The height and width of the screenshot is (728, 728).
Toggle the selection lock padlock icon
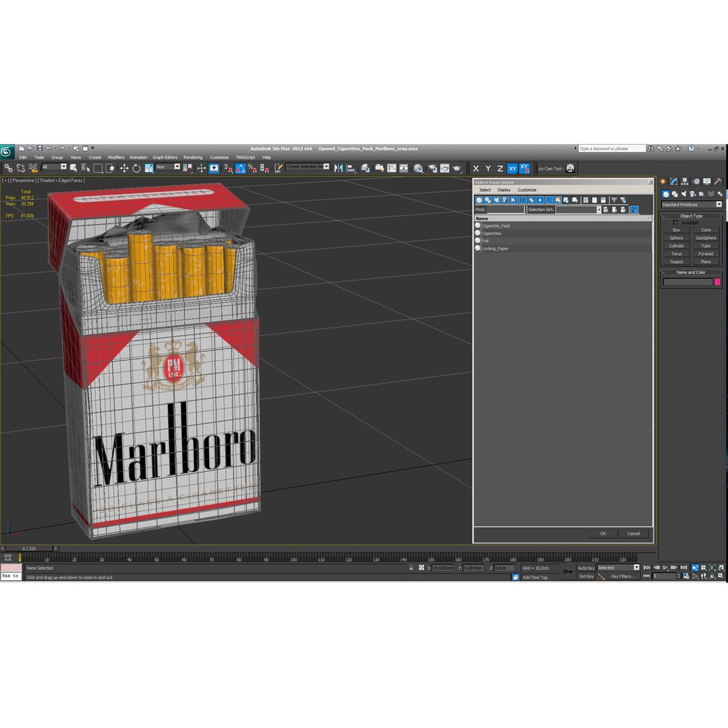coord(411,568)
